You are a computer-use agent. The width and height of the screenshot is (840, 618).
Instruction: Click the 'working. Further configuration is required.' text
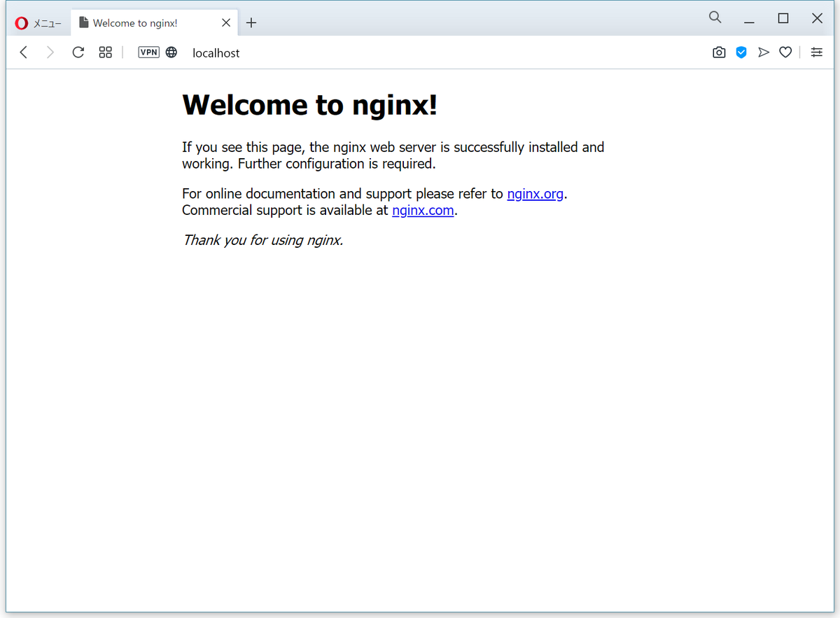pyautogui.click(x=309, y=164)
